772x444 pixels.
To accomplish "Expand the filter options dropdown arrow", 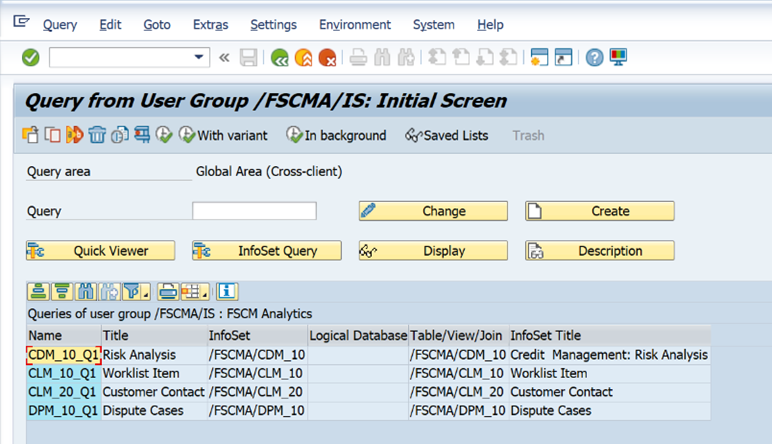I will click(x=146, y=294).
